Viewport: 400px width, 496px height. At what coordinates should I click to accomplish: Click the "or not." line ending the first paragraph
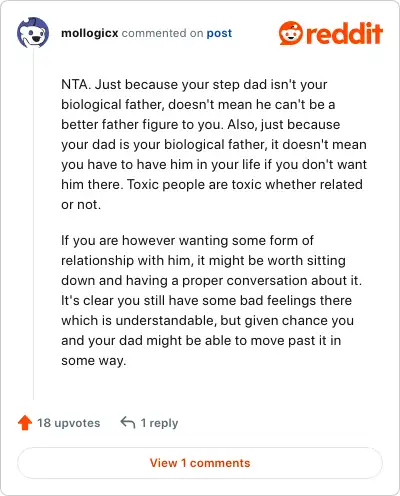[x=81, y=205]
